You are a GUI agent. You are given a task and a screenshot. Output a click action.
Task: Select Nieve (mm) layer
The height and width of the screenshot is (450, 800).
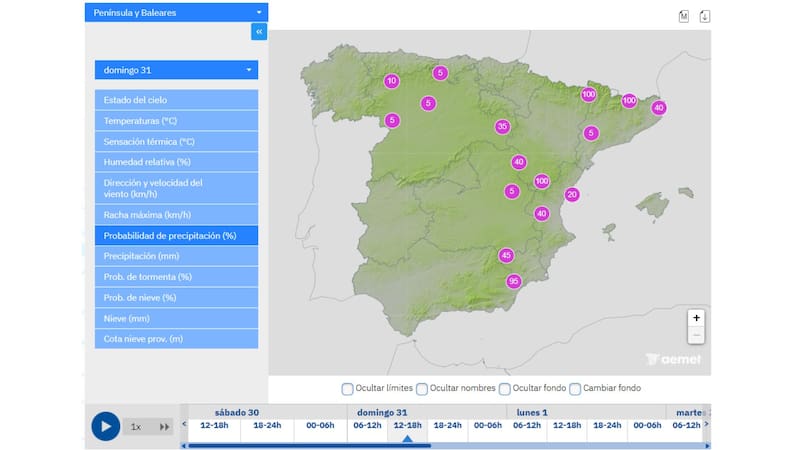click(177, 318)
